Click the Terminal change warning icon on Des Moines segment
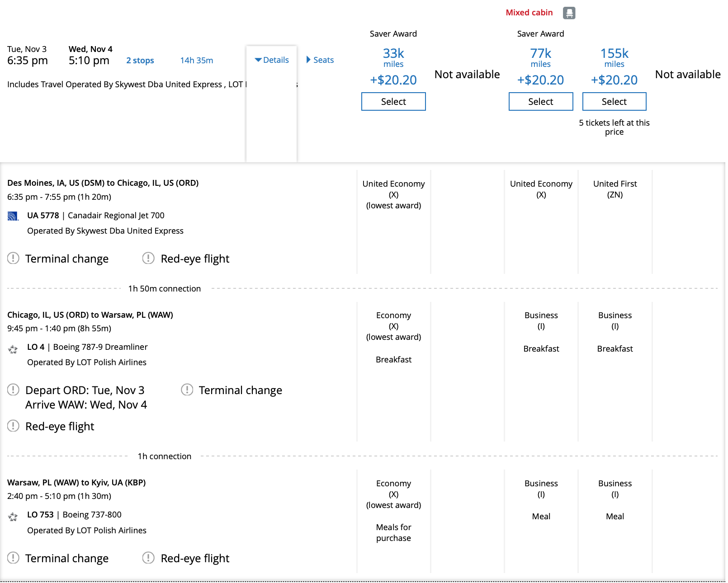728x583 pixels. 13,258
